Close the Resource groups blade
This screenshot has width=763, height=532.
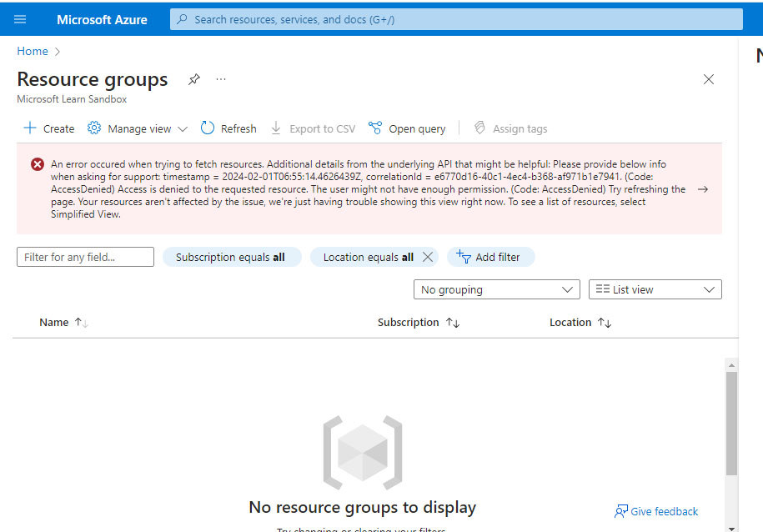[x=709, y=79]
